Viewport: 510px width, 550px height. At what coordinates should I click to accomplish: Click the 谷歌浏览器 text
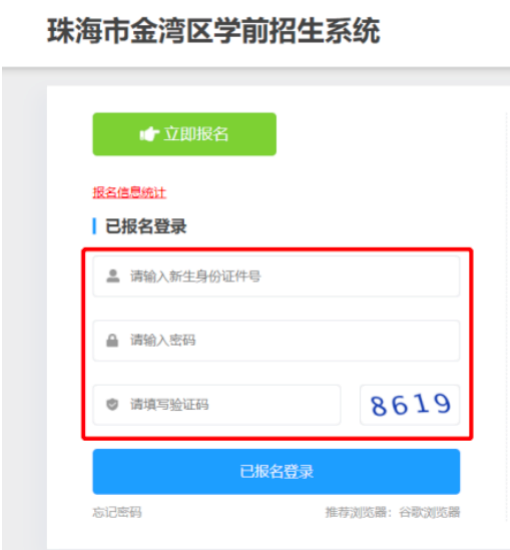429,512
